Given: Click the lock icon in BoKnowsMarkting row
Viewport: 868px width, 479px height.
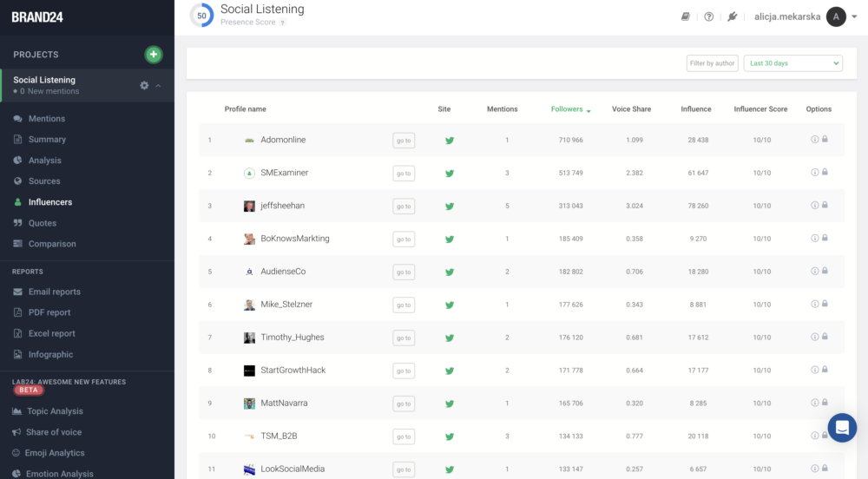Looking at the screenshot, I should point(825,238).
